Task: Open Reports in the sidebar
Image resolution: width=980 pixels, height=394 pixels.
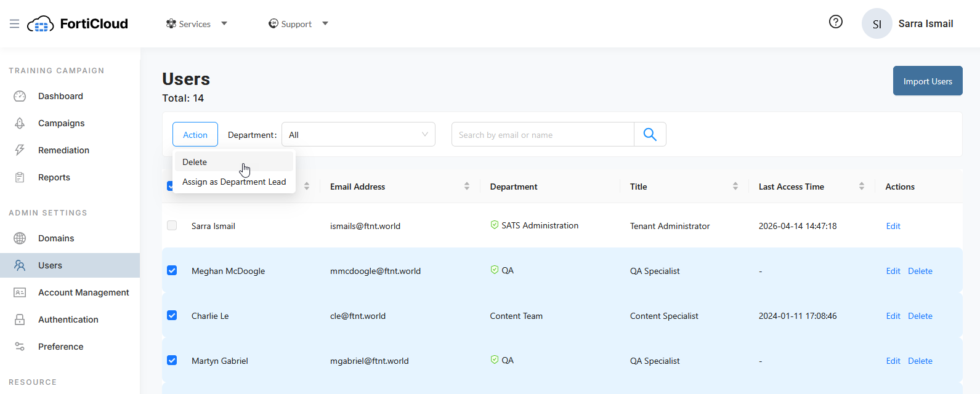Action: pyautogui.click(x=54, y=177)
